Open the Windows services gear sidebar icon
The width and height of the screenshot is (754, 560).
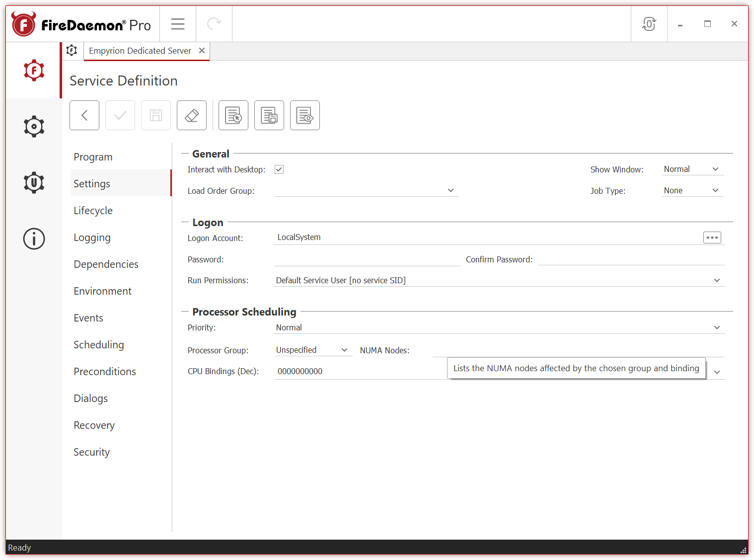point(34,127)
